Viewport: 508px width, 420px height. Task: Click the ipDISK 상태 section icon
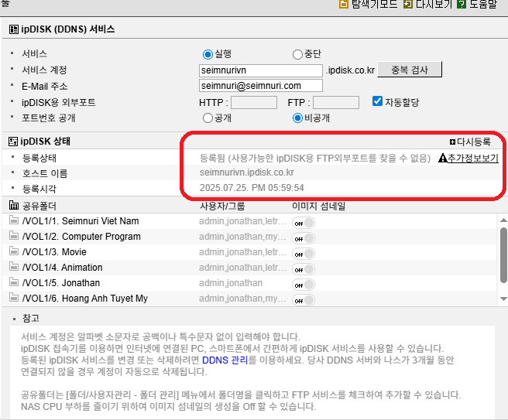(13, 142)
